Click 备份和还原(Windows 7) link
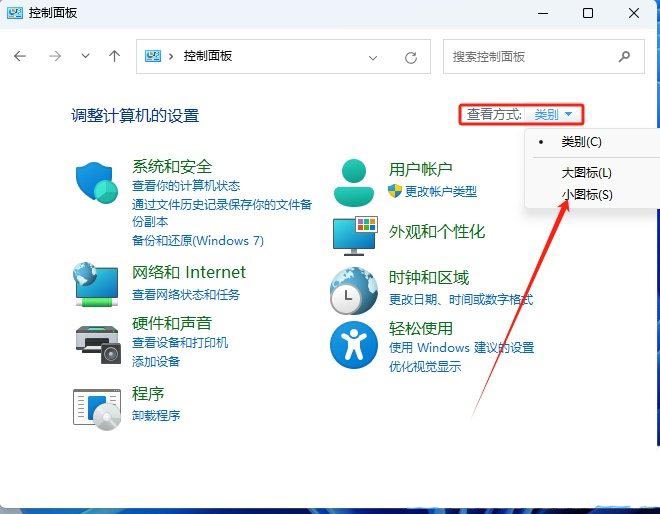This screenshot has height=514, width=660. tap(198, 241)
